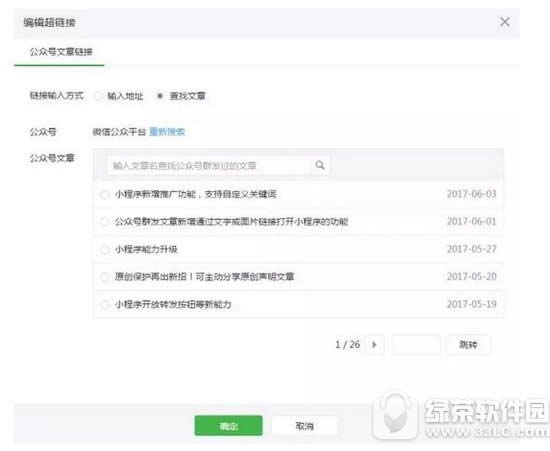This screenshot has height=451, width=550.
Task: Click the 跳转 page jump button
Action: (468, 345)
